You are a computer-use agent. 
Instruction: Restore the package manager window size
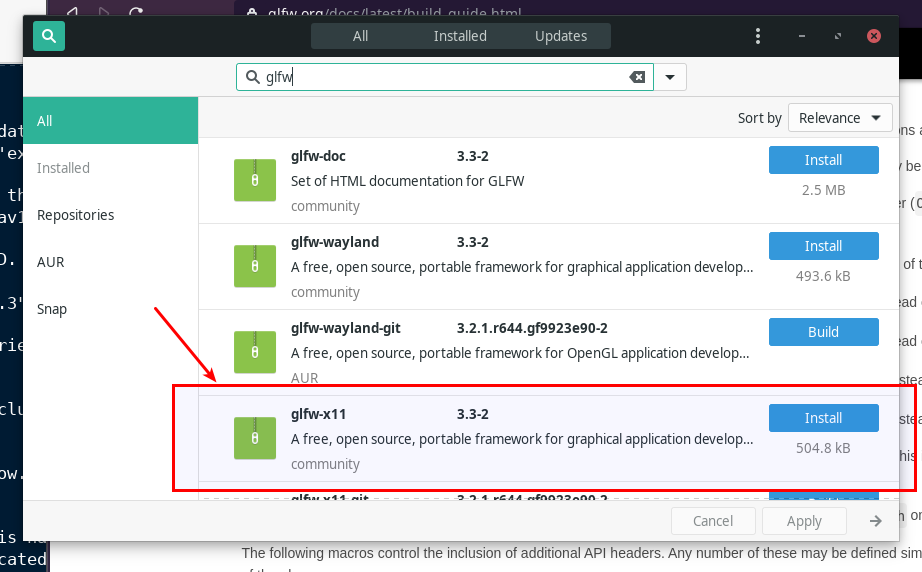coord(837,36)
